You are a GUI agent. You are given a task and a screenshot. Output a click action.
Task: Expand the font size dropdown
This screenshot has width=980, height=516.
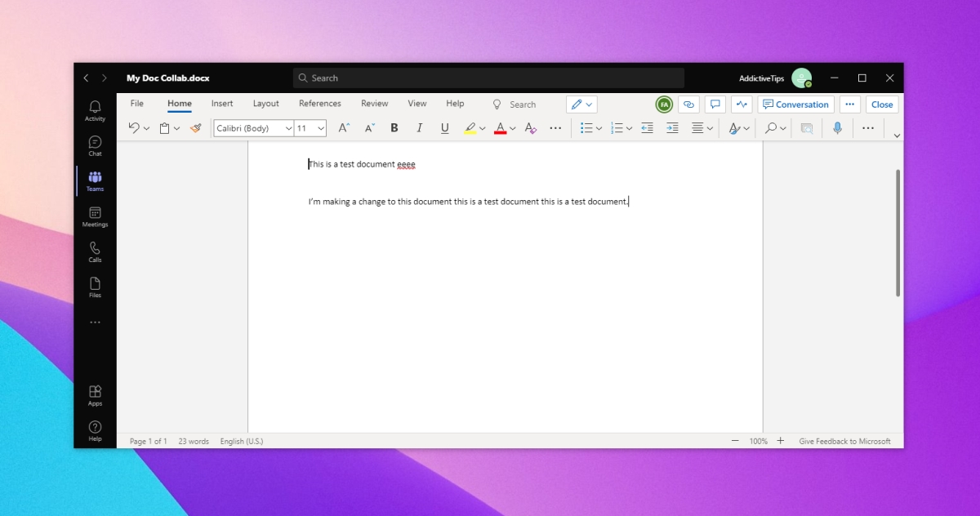pyautogui.click(x=321, y=128)
